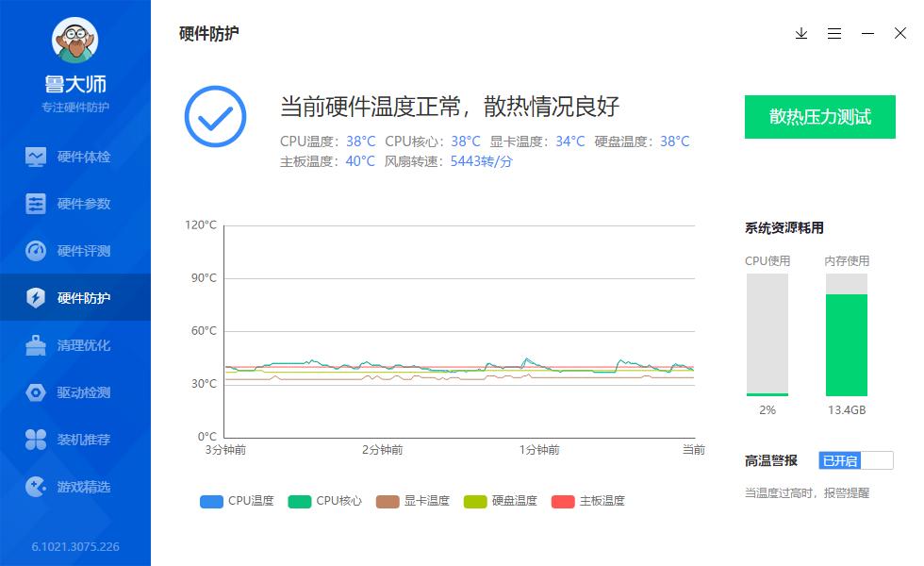Screen dimensions: 924x566
Task: Open 驱动检测 from the sidebar
Action: (34, 392)
